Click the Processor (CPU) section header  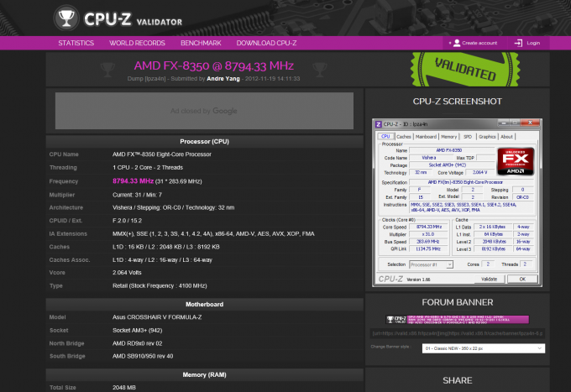coord(204,142)
